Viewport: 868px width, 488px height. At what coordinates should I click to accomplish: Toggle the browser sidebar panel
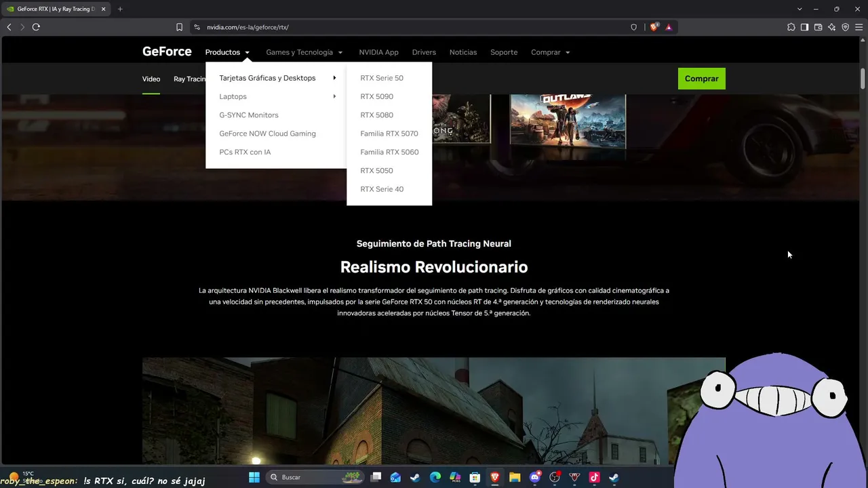804,27
